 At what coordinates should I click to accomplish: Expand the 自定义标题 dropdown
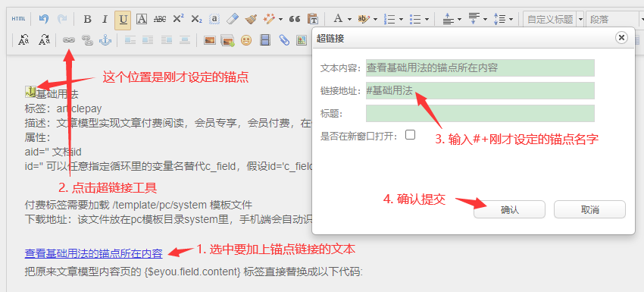(580, 19)
